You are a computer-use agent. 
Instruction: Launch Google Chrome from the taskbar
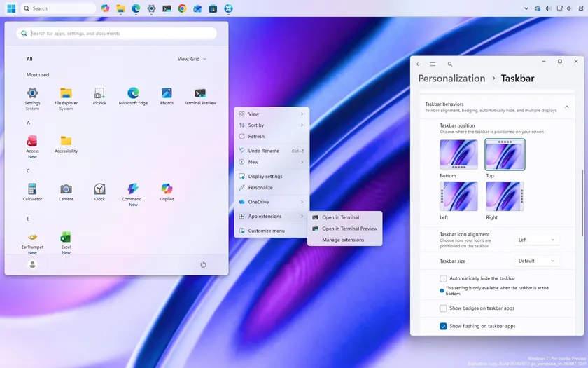click(x=182, y=8)
